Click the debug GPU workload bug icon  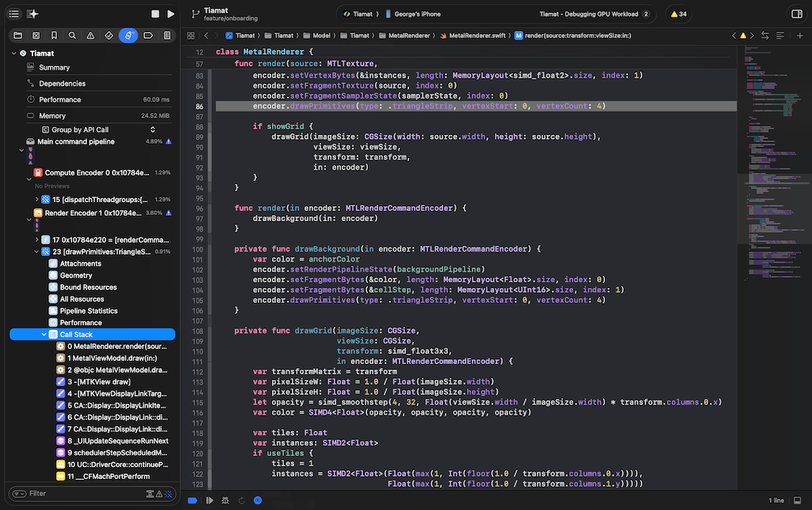[226, 500]
